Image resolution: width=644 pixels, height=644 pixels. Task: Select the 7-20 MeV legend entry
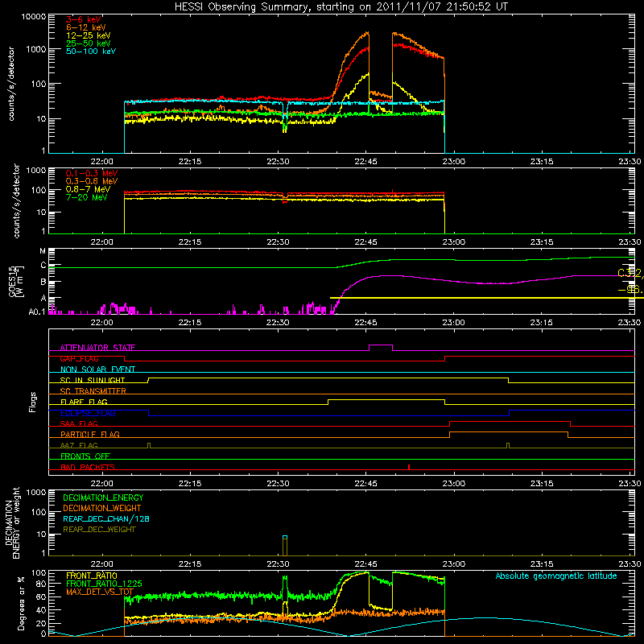click(x=87, y=197)
